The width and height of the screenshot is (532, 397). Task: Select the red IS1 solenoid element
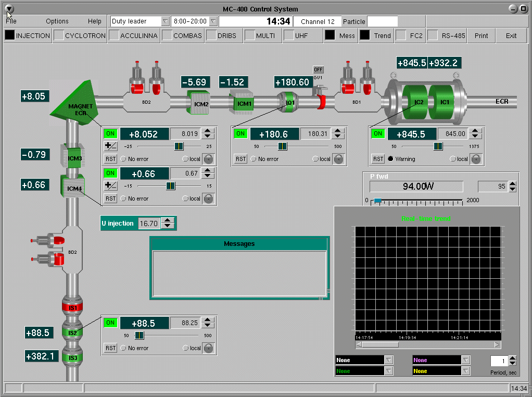point(72,307)
